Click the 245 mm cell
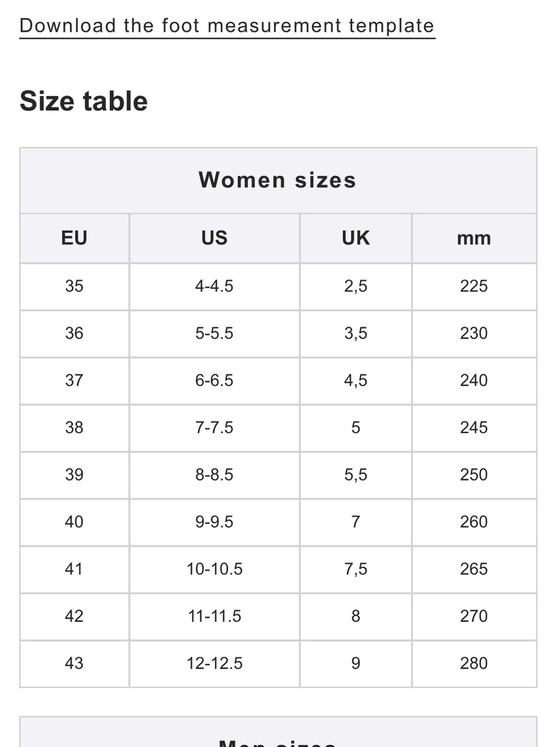Image resolution: width=560 pixels, height=747 pixels. [x=474, y=428]
